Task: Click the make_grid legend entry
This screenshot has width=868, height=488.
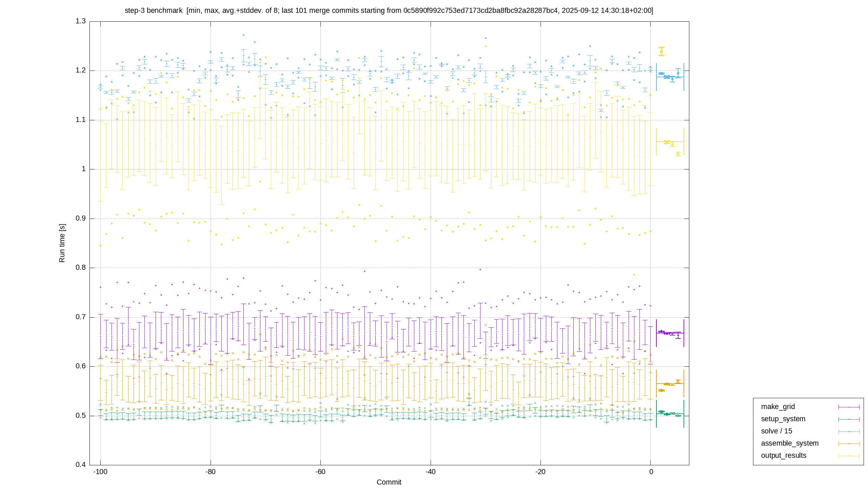Action: click(x=778, y=407)
